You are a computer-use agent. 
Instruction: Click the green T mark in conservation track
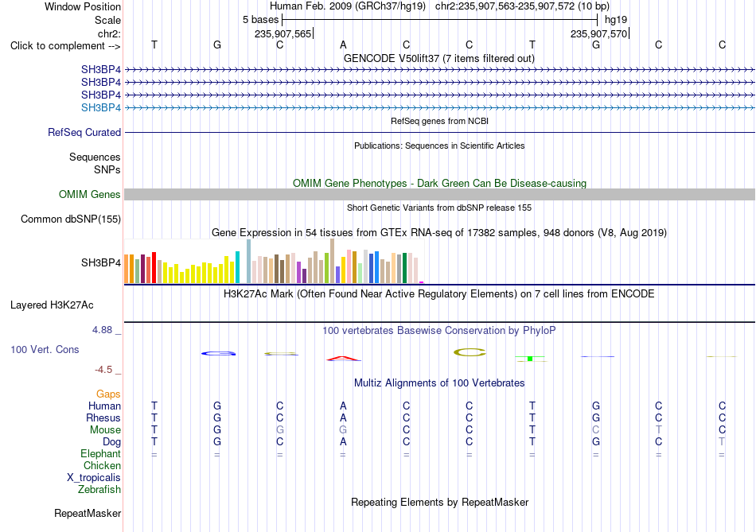pos(530,359)
